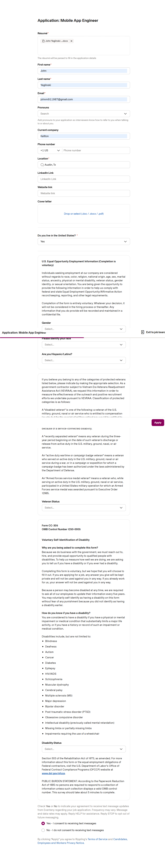Expand the Veteran Status dropdown
The width and height of the screenshot is (165, 868).
click(x=84, y=508)
